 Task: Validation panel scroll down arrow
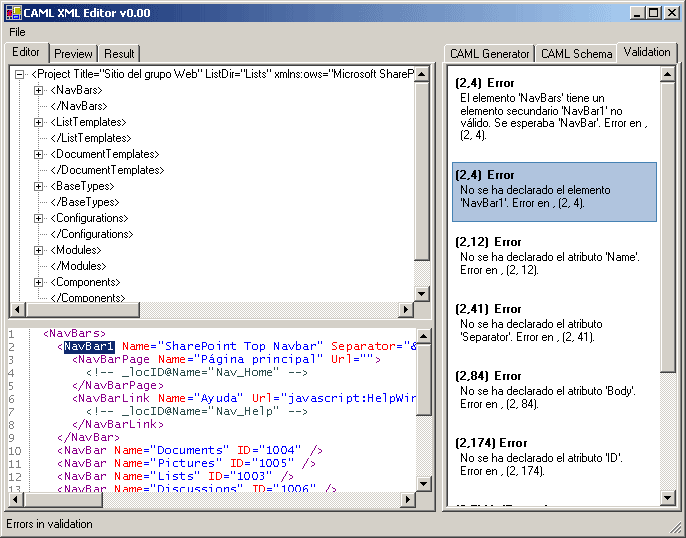[x=668, y=497]
